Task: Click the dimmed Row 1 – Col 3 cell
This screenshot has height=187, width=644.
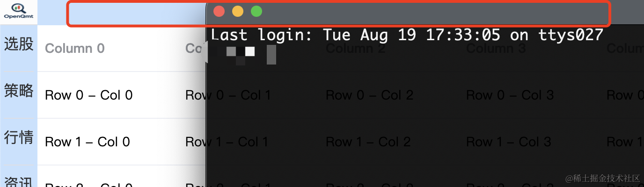Action: (x=508, y=142)
